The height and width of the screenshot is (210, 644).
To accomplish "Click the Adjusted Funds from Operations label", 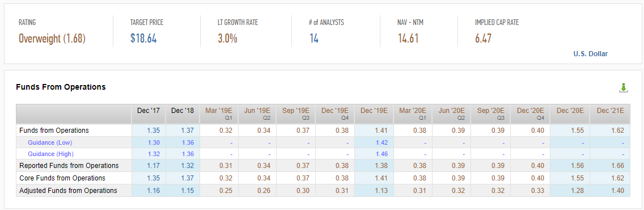I will click(x=68, y=190).
